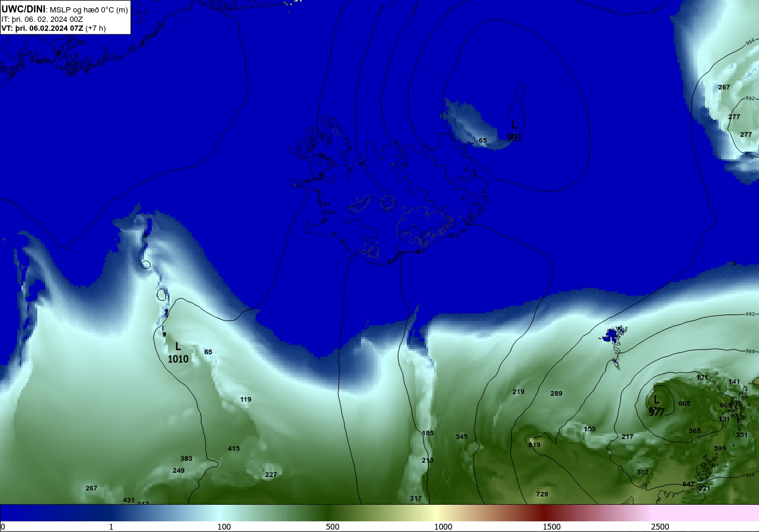Click the colorbar tick label 1
Screen dimensions: 759x532
(111, 527)
